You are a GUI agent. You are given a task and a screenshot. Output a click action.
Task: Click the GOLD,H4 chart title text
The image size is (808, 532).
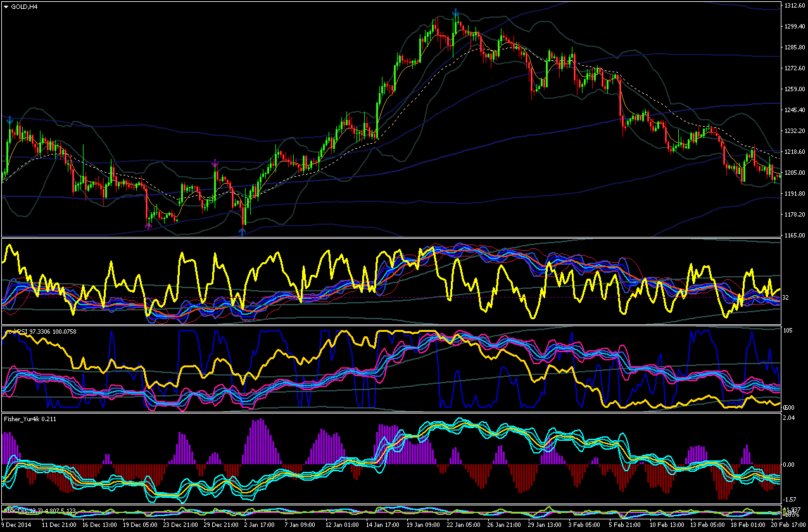[x=24, y=6]
